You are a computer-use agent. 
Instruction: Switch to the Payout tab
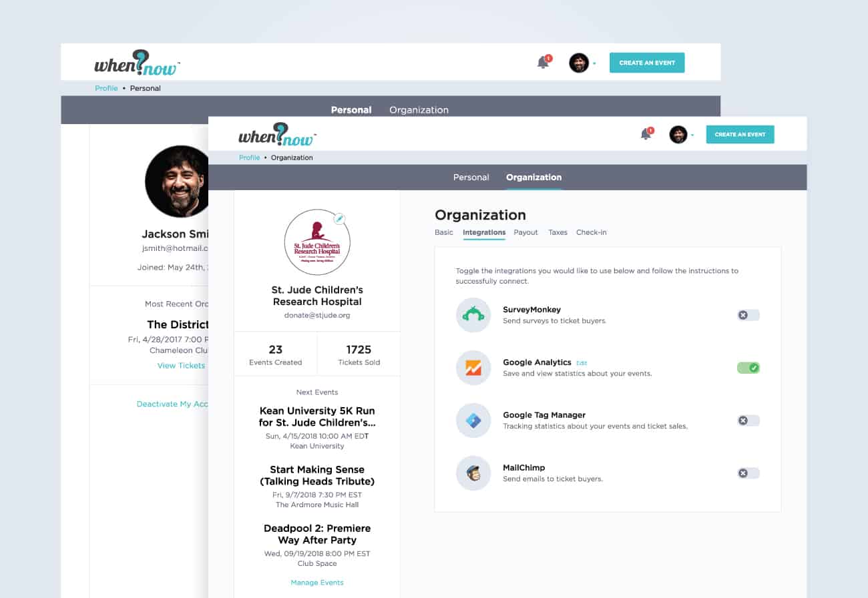pos(525,232)
